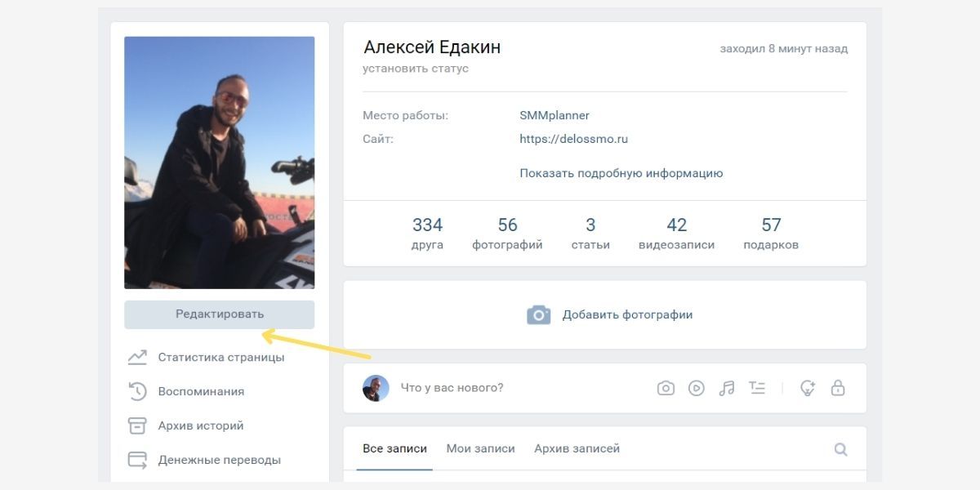Screen dimensions: 980x490
Task: Click the camera icon in the post composer
Action: [x=666, y=388]
